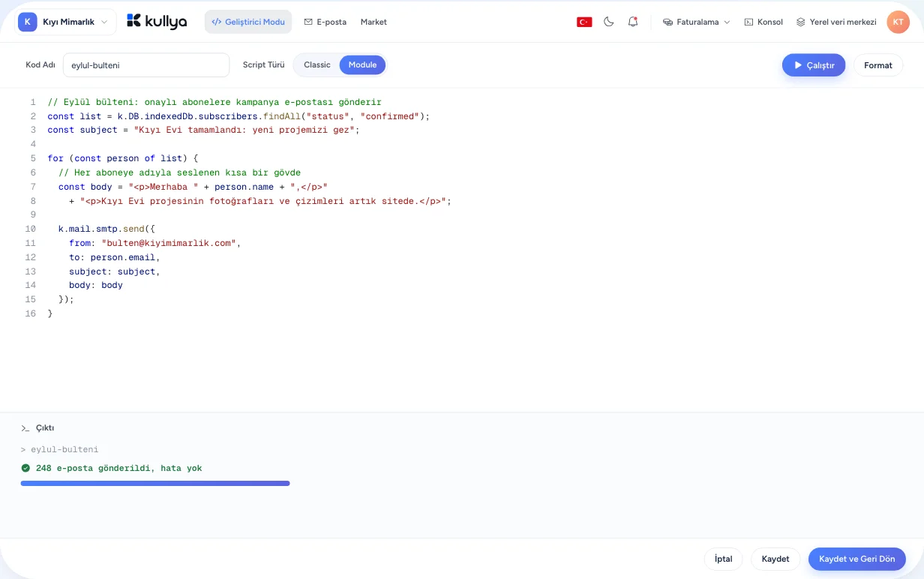The height and width of the screenshot is (579, 924).
Task: Click the output progress bar
Action: pyautogui.click(x=155, y=484)
